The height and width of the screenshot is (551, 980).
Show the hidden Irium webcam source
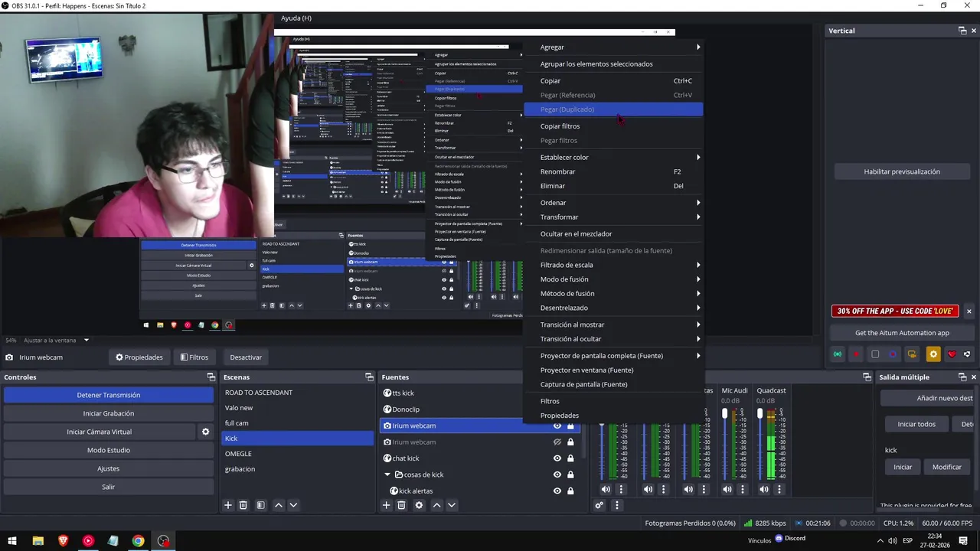coord(557,442)
